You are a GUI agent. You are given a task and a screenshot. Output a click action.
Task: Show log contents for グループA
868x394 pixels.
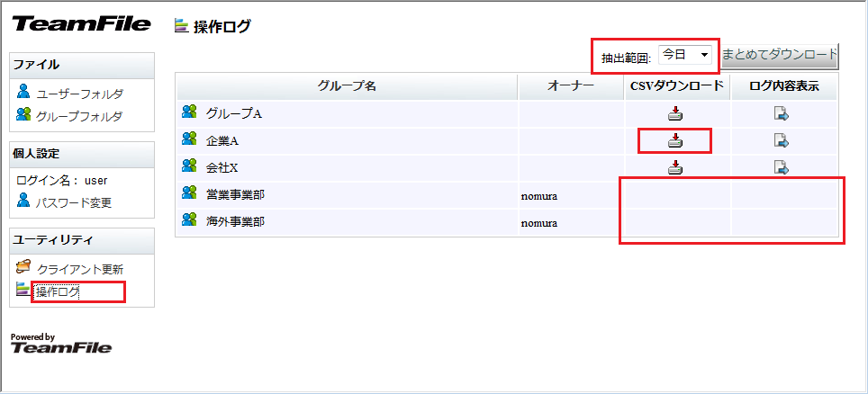point(782,113)
